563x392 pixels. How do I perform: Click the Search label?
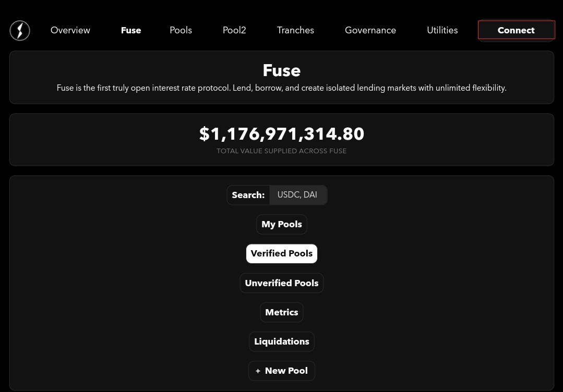(248, 195)
